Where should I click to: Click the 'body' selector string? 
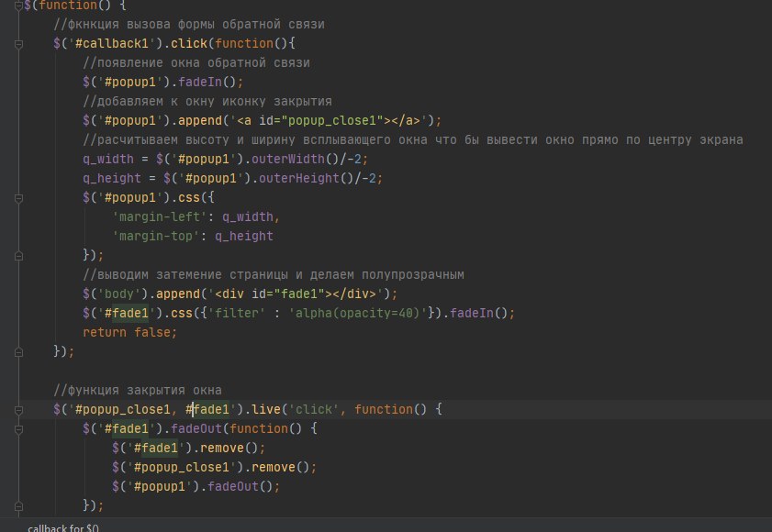tap(119, 294)
